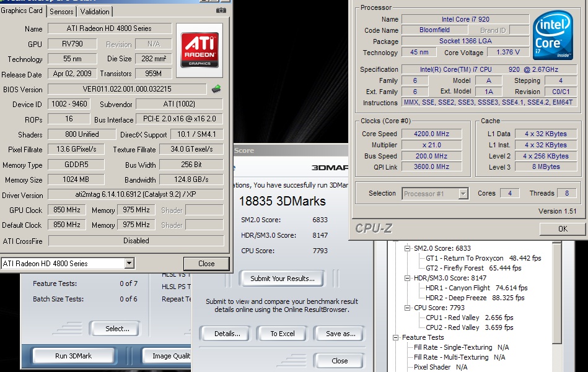Click the Run 3DMark button
Screen dimensions: 588x372
point(74,356)
